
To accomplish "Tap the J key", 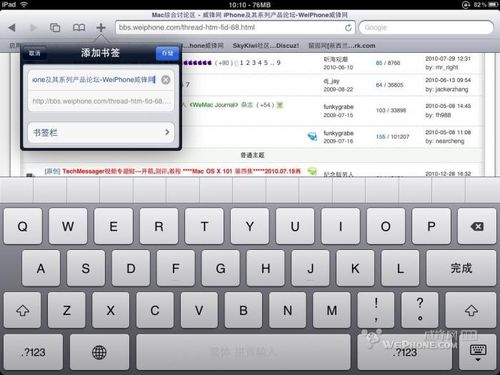I will [x=310, y=268].
